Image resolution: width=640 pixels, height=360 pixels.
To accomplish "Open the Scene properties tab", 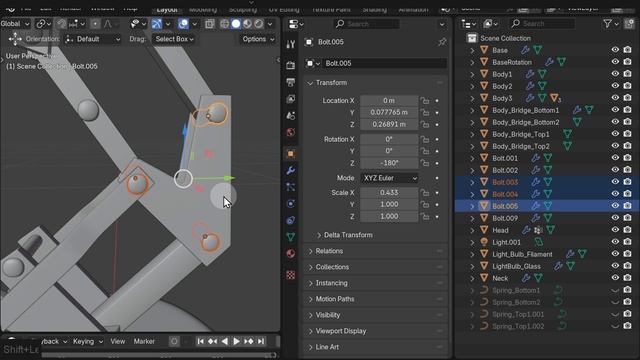I will tap(291, 116).
